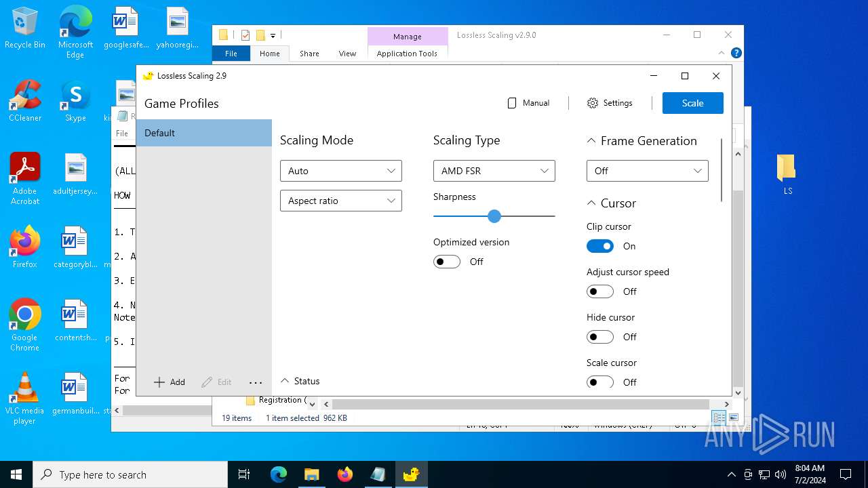Turn off Clip cursor toggle
The height and width of the screenshot is (488, 868).
click(x=600, y=246)
